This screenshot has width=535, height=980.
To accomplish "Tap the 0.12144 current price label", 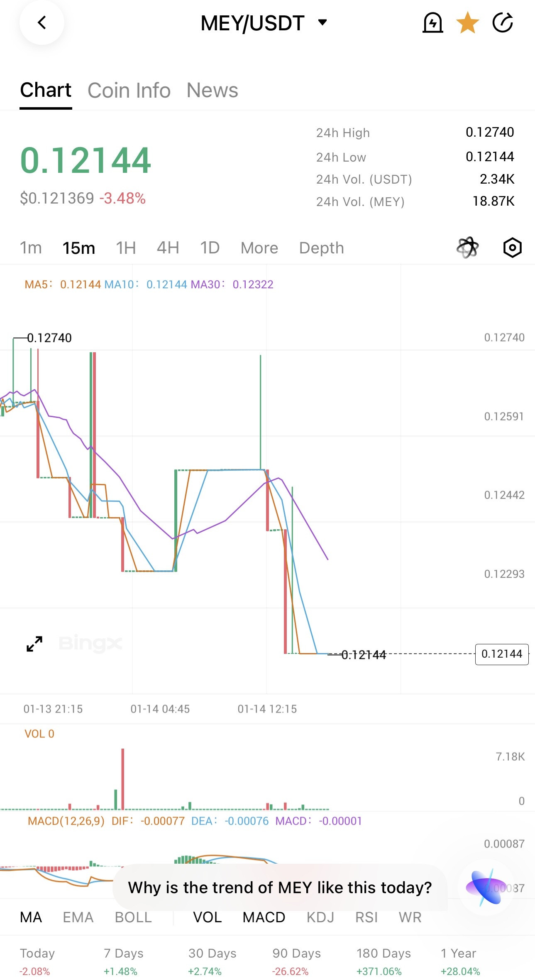I will (x=501, y=654).
